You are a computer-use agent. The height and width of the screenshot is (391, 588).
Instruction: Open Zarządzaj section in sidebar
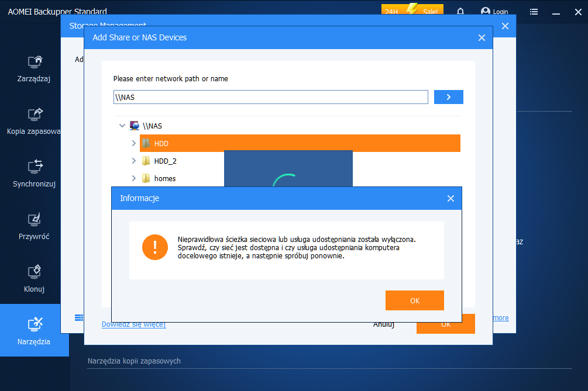point(34,69)
